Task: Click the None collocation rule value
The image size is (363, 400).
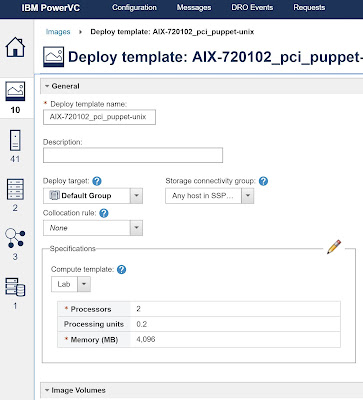Action: pyautogui.click(x=58, y=228)
